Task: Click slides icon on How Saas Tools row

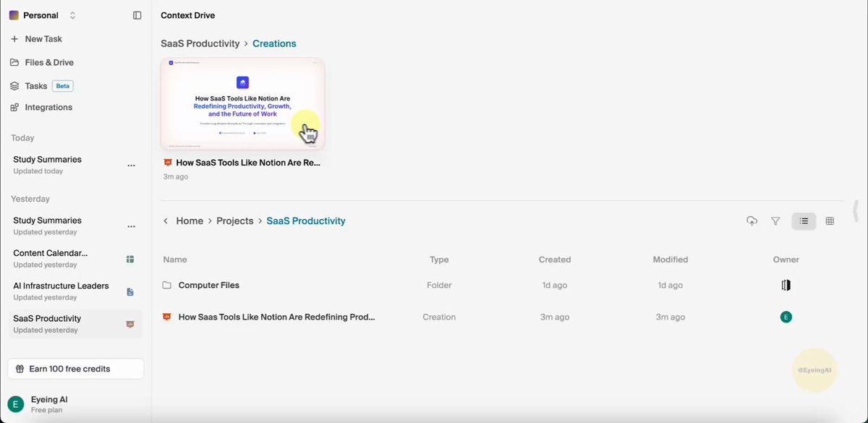Action: [x=167, y=317]
